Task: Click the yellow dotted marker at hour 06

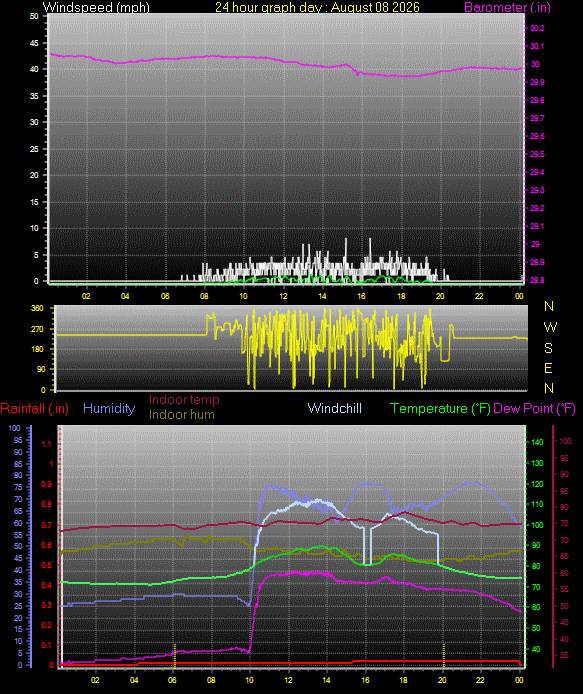Action: (175, 655)
